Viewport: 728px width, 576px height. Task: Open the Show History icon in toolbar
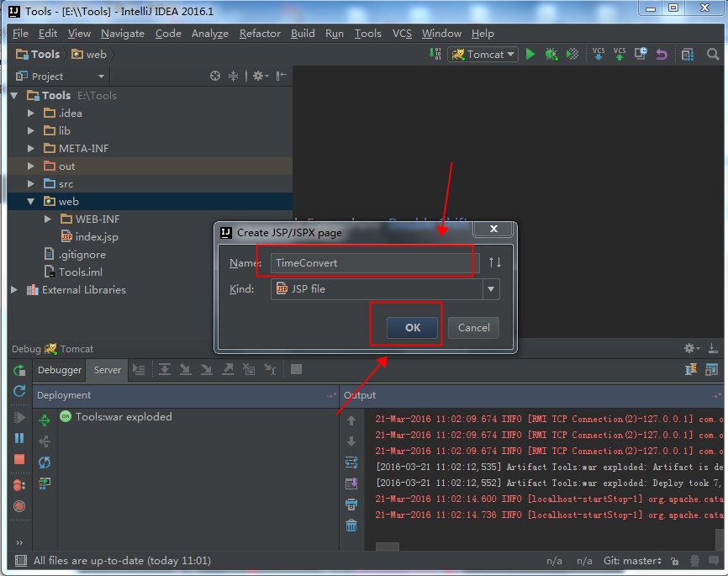pos(641,54)
